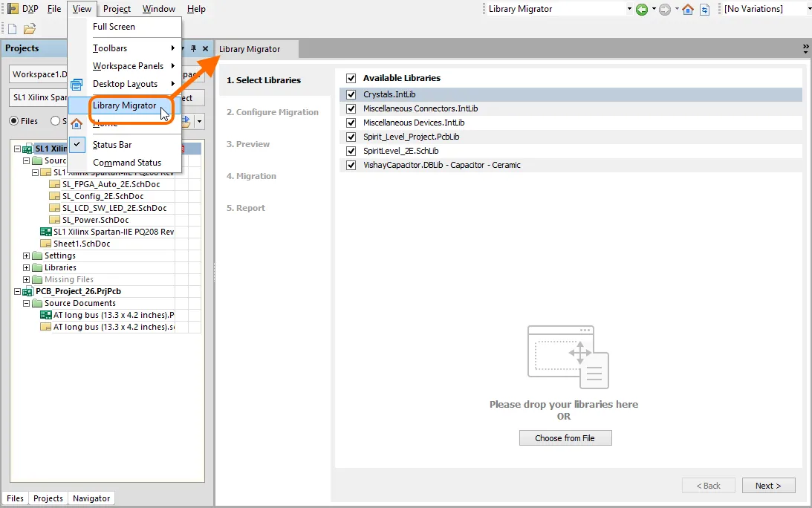Click the Home icon in View menu
Screen dimensions: 812x508
tap(77, 123)
